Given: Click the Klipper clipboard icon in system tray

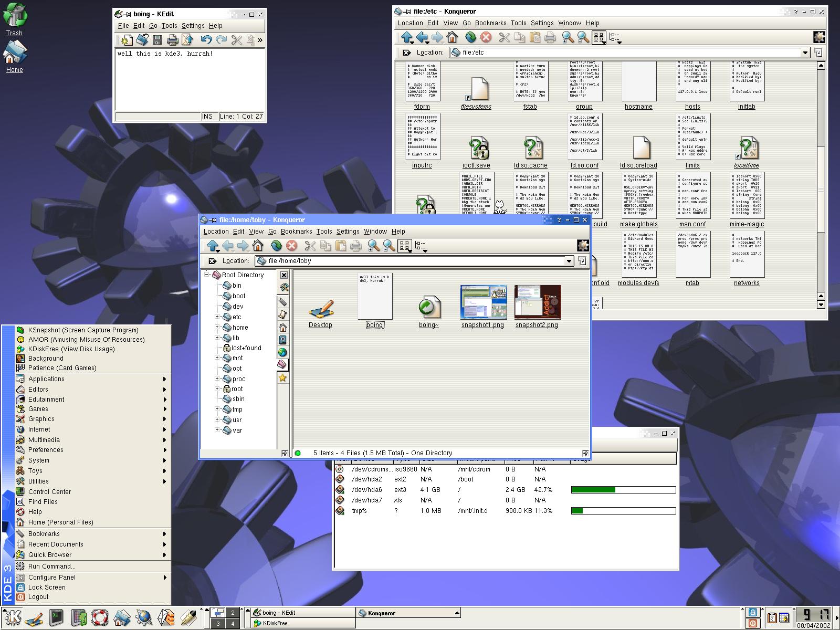Looking at the screenshot, I should click(x=772, y=618).
